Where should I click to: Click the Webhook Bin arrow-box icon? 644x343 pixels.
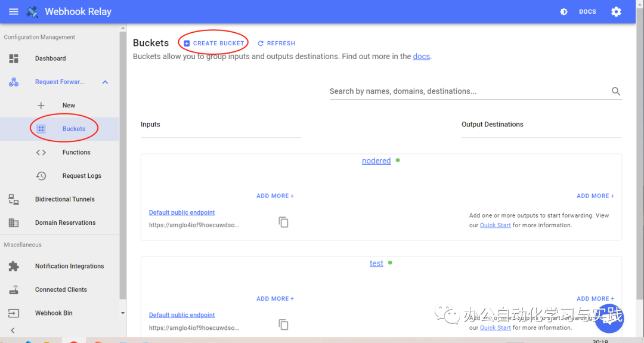[x=14, y=313]
